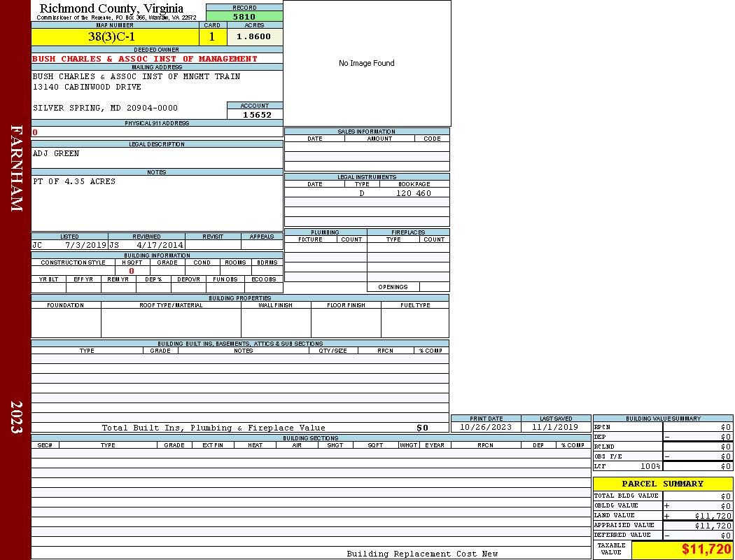Click the 13140 Cabinwood Drive mailing address
Screen dimensions: 735x560
pos(87,87)
